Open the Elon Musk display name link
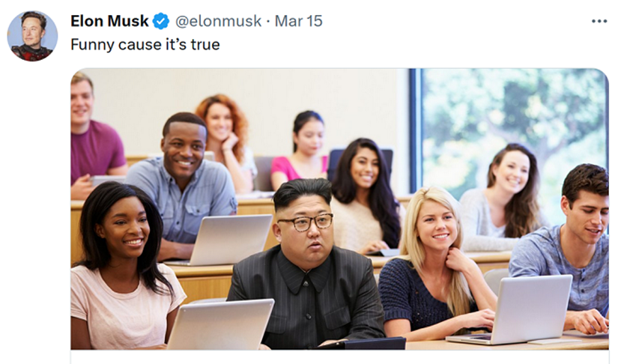 (x=109, y=21)
